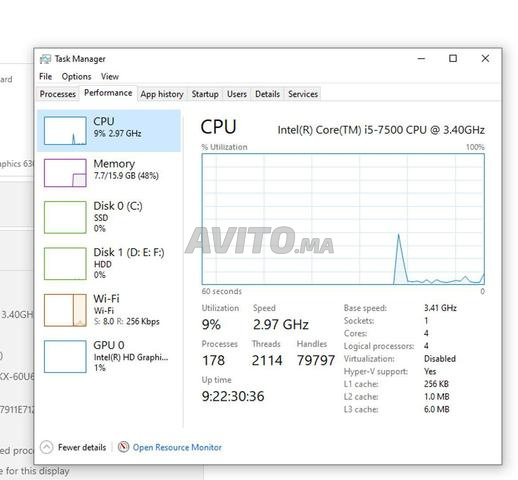Click the Handles count 79797
The image size is (518, 480).
[316, 360]
